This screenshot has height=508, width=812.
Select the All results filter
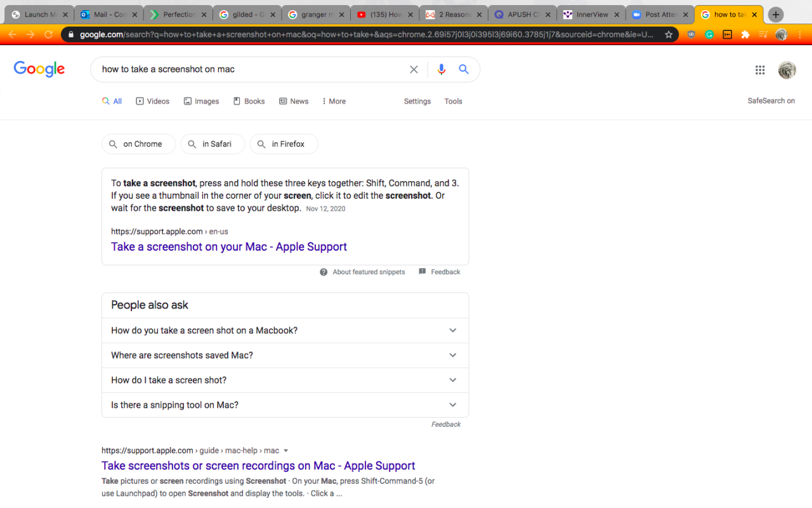click(x=112, y=102)
